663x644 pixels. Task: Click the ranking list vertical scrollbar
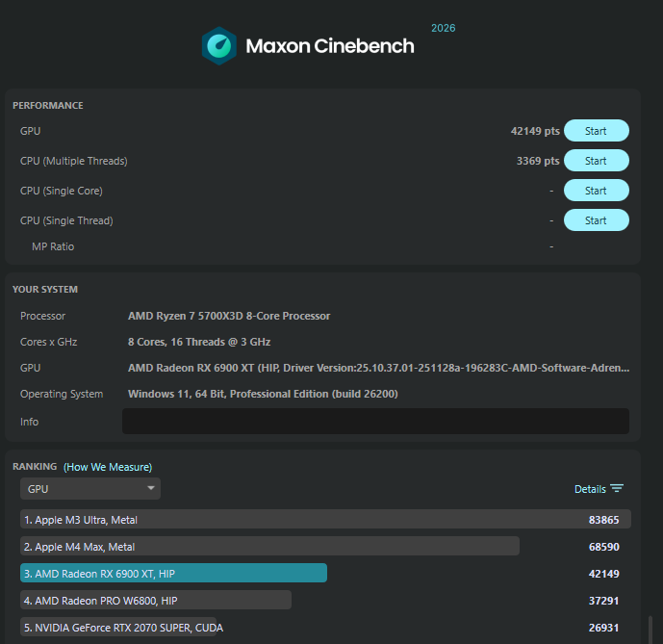point(650,630)
